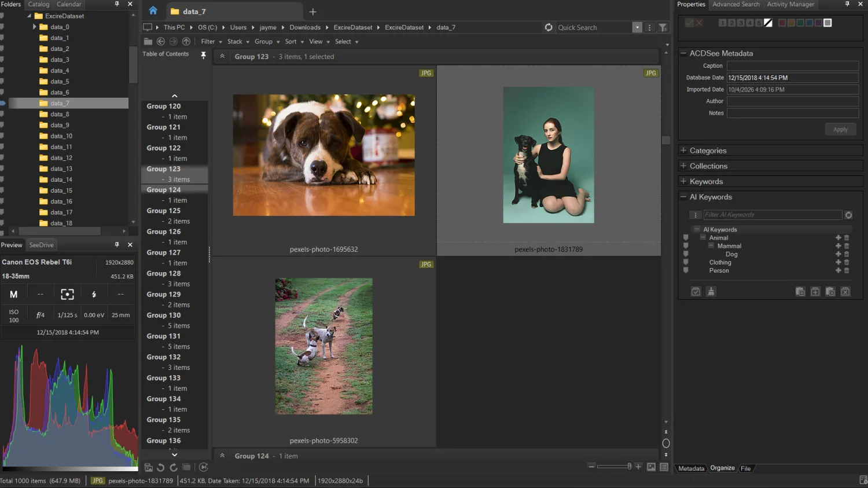This screenshot has width=868, height=488.
Task: Zoom in thumbnails with plus icon
Action: [x=638, y=467]
